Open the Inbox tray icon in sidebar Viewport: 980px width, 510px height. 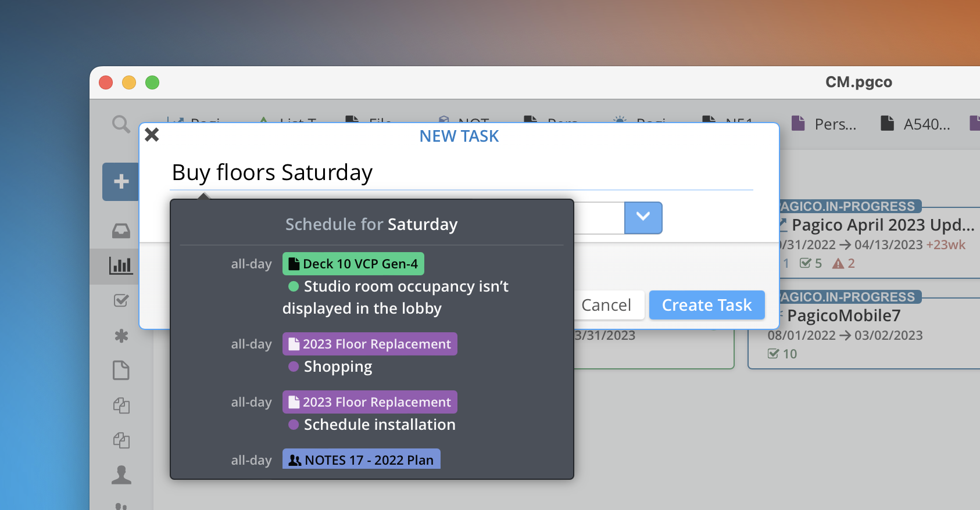(121, 231)
